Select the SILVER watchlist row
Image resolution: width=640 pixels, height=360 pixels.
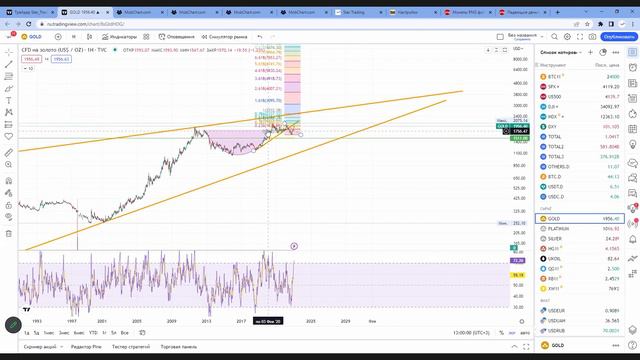pos(580,238)
